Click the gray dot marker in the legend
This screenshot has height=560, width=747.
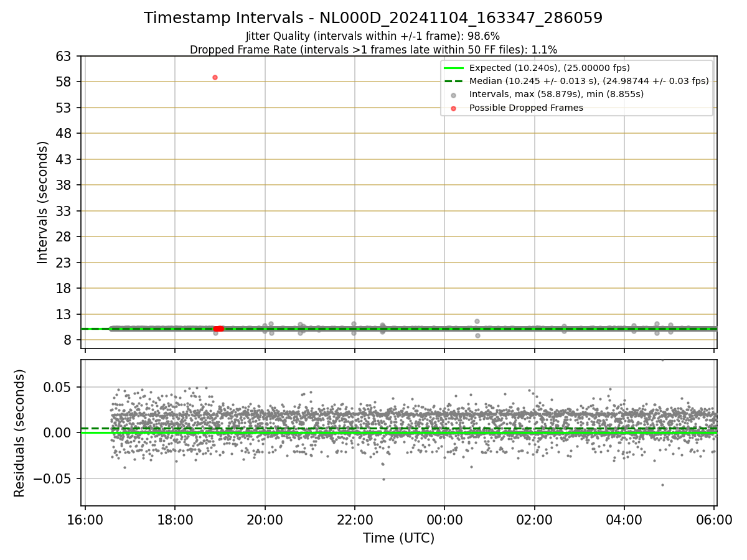[x=453, y=95]
